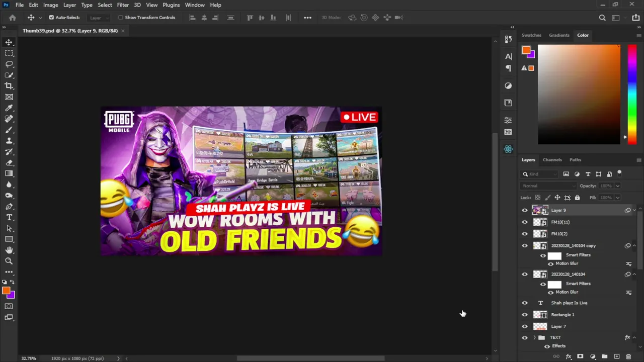
Task: Hide the Rectangle 1 layer
Action: click(525, 315)
